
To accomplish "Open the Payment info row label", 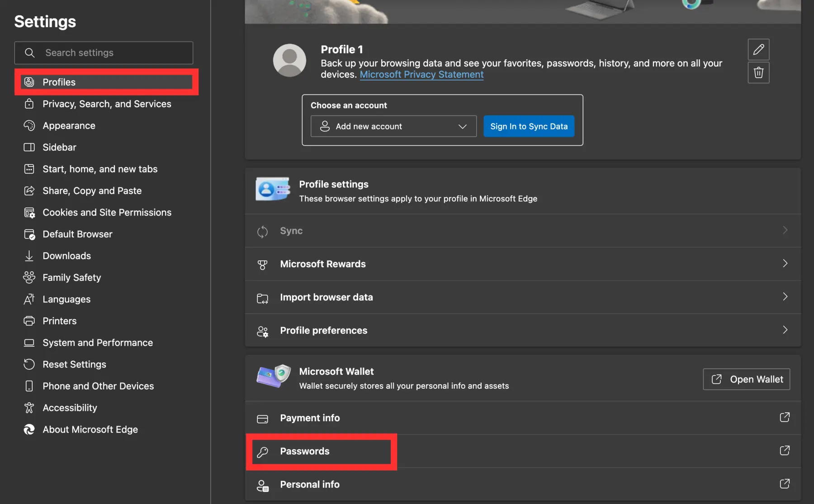I will (x=310, y=418).
